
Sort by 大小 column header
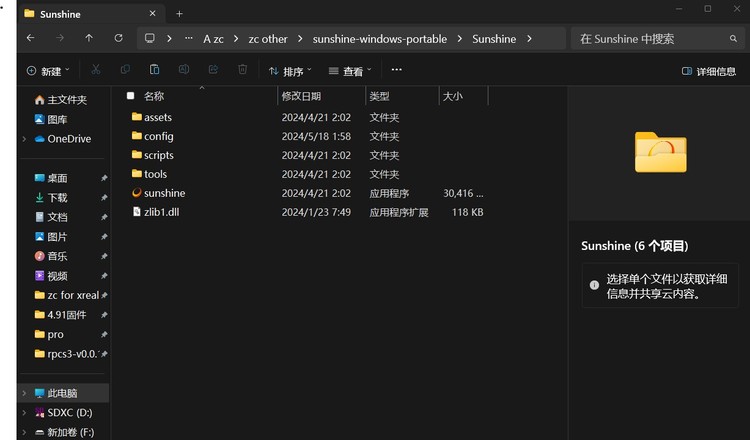[x=452, y=96]
